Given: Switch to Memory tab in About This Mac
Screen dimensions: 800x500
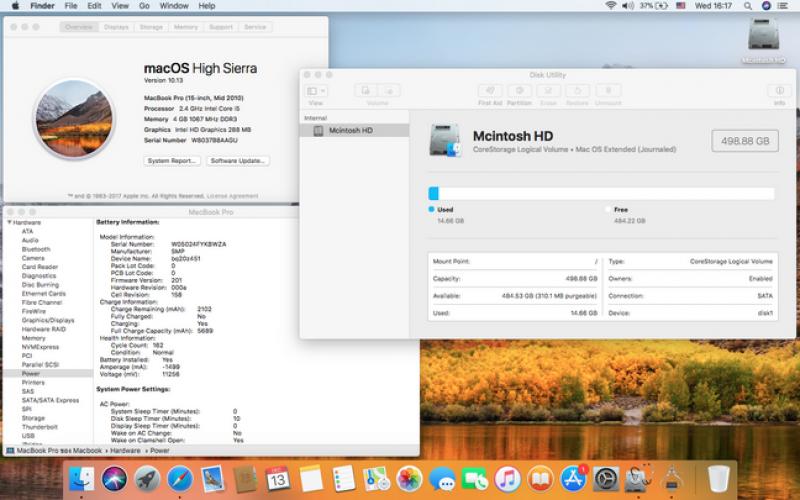Looking at the screenshot, I should point(186,27).
